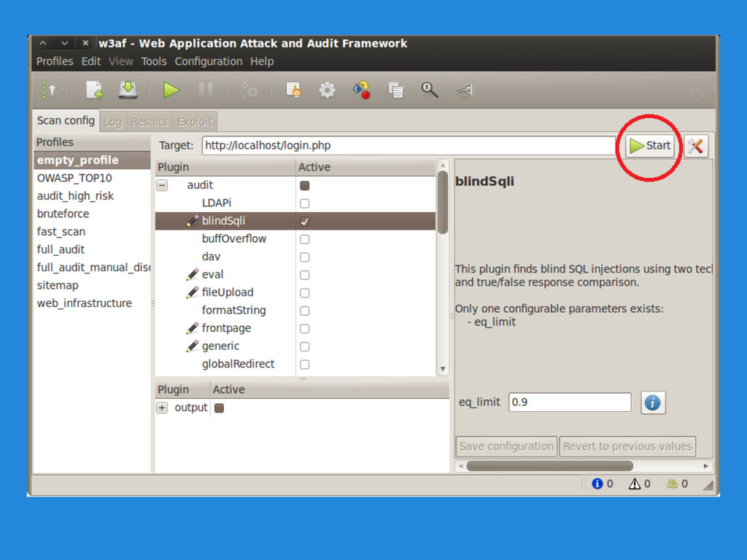Open the Compare documents toolbar icon
This screenshot has width=747, height=560.
coord(395,90)
